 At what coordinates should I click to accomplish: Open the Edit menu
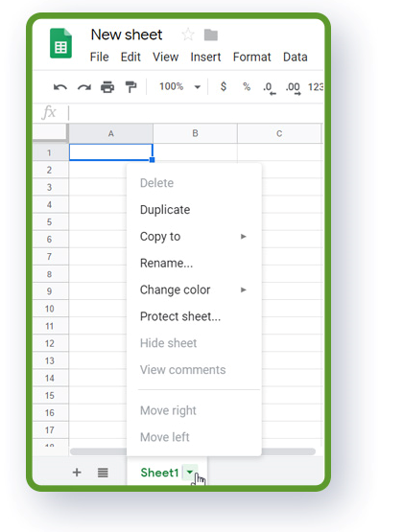(x=130, y=57)
